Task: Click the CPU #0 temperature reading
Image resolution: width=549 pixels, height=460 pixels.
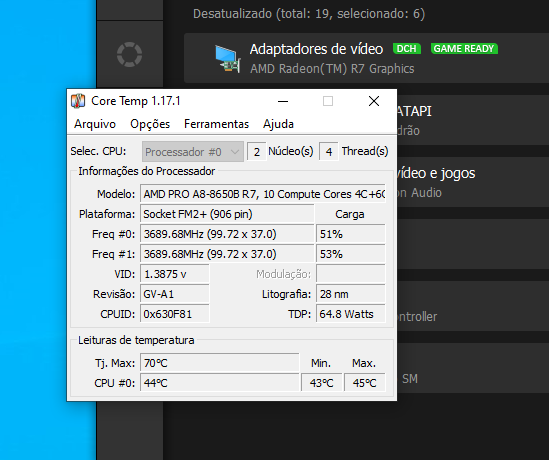Action: [220, 383]
